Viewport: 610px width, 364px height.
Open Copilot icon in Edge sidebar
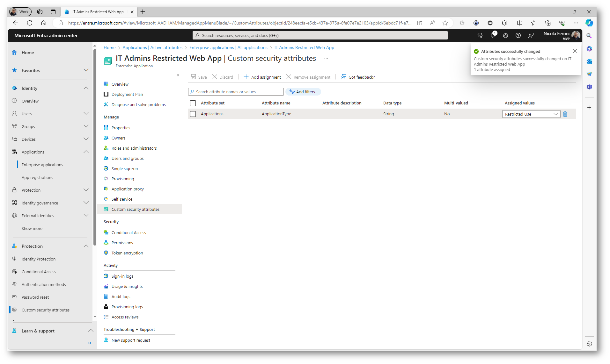[x=589, y=23]
